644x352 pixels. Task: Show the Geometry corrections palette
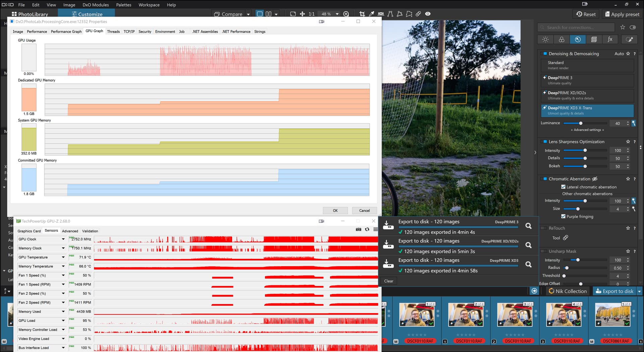[x=594, y=40]
